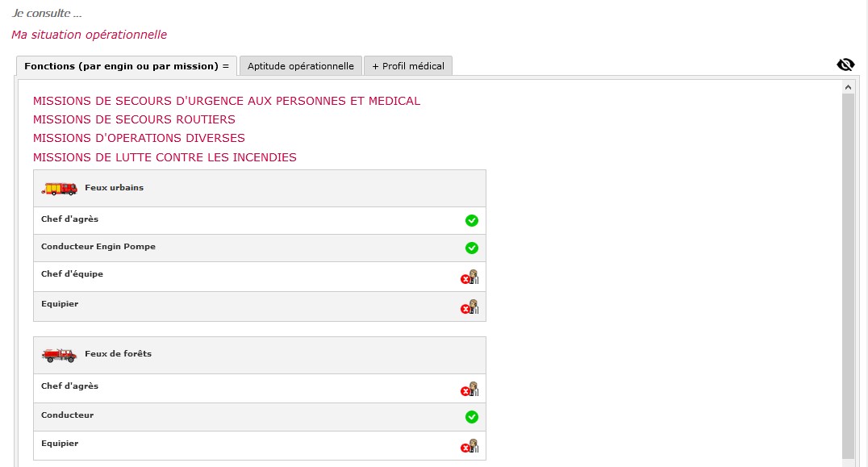Click Ma situation opérationnelle link
868x467 pixels.
tap(89, 35)
